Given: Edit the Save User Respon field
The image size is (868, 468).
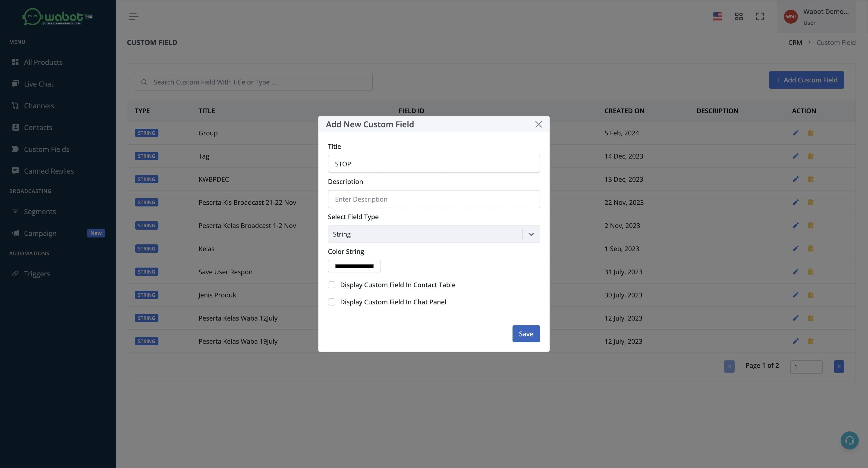Looking at the screenshot, I should pyautogui.click(x=796, y=272).
